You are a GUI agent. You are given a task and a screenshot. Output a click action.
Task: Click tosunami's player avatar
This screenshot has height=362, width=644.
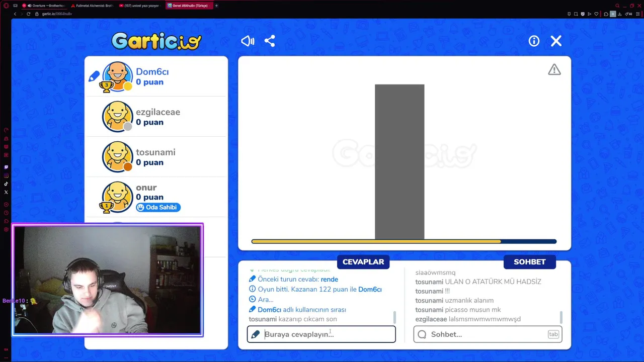pos(117,157)
